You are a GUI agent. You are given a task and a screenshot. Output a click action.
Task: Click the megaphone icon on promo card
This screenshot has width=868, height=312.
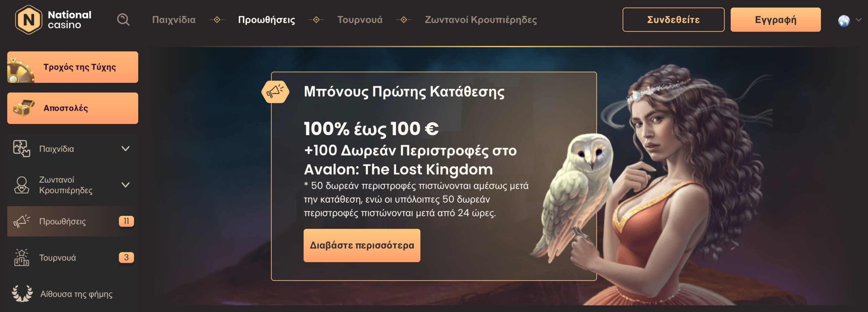(275, 92)
